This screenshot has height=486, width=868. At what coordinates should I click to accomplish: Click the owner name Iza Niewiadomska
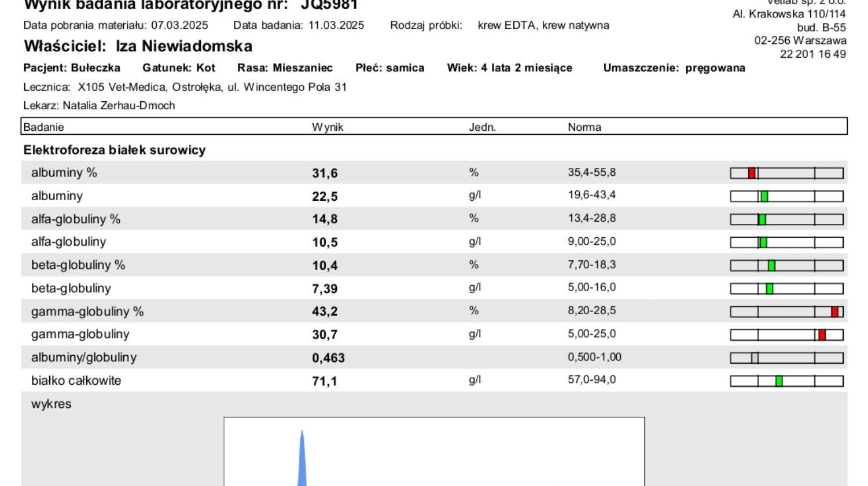(x=184, y=46)
